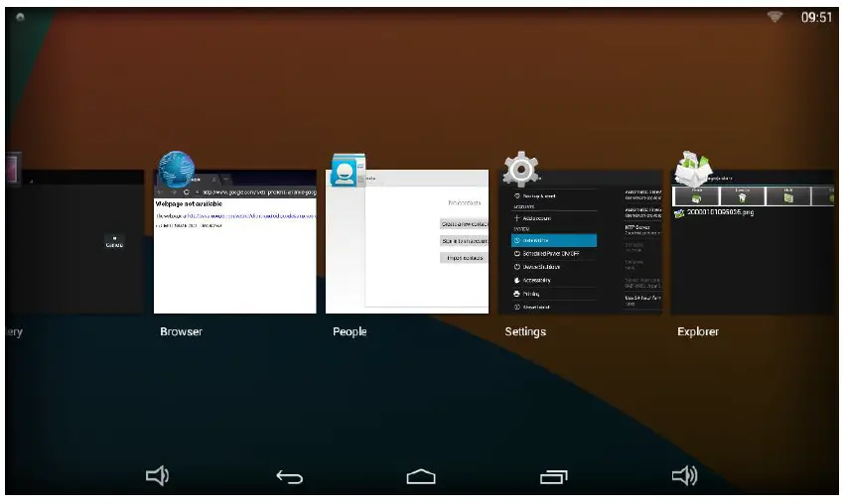Tap the Home navigation icon
The height and width of the screenshot is (504, 843).
point(421,476)
